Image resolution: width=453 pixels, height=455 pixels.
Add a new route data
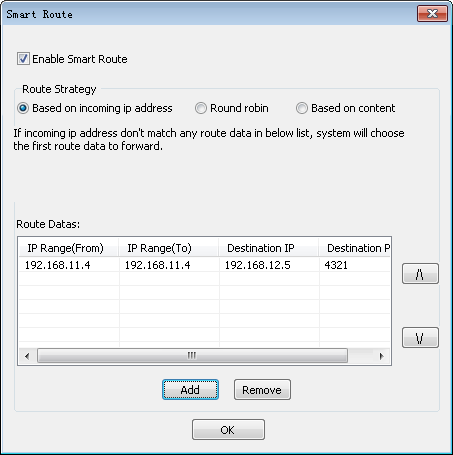tap(190, 390)
